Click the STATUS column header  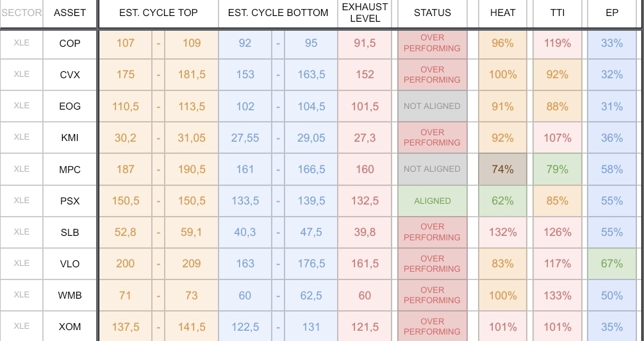[x=433, y=13]
